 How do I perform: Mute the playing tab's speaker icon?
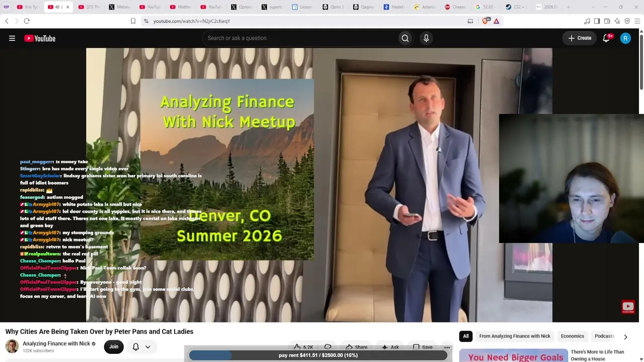57,7
